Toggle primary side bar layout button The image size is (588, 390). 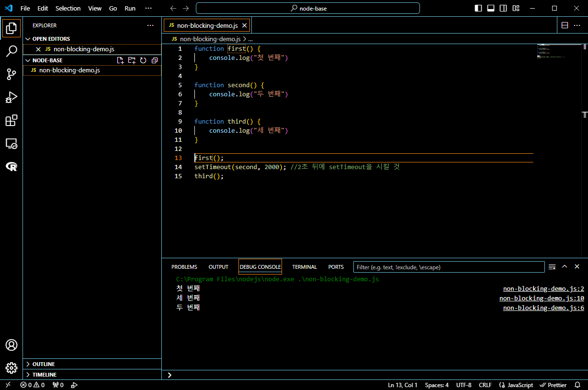(478, 8)
